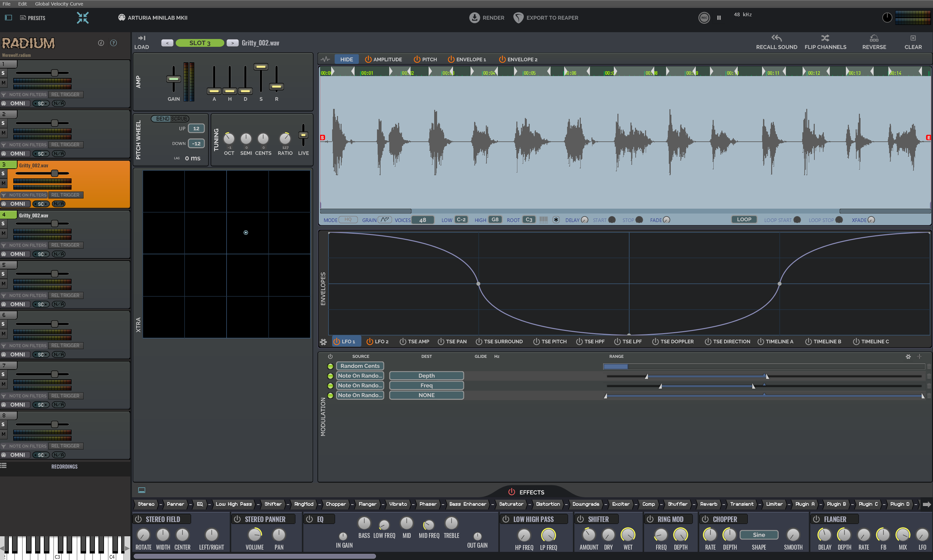Enable the Stereo Field effect power
This screenshot has height=560, width=933.
[x=138, y=519]
